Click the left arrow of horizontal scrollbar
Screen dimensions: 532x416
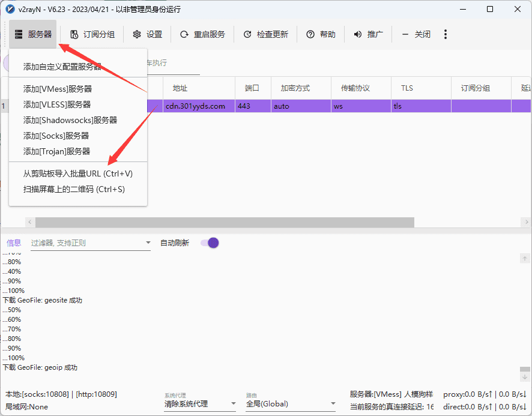pos(30,222)
